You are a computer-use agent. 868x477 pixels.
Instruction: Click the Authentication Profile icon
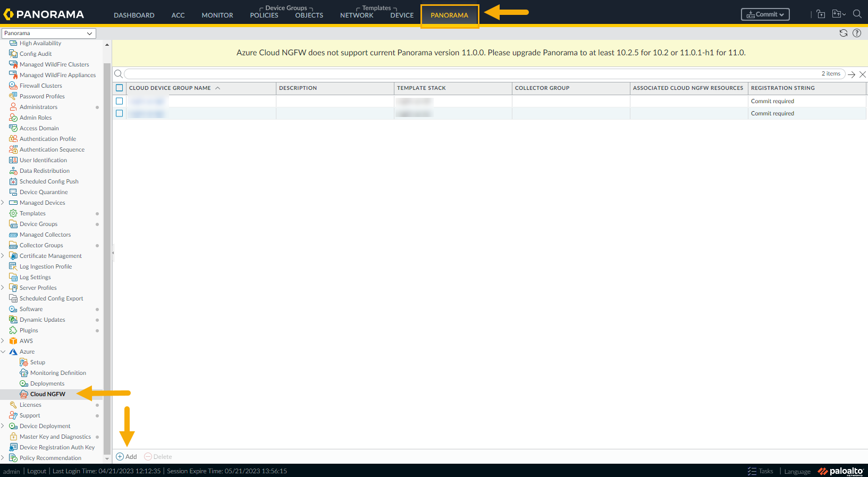[x=13, y=139]
